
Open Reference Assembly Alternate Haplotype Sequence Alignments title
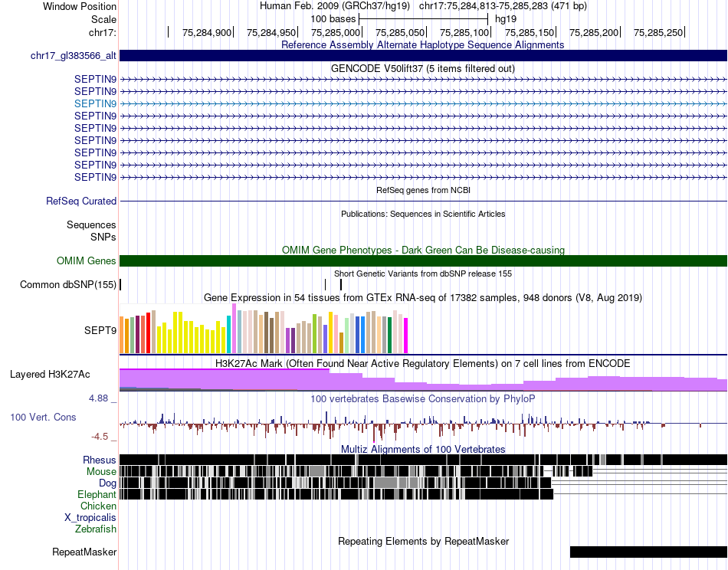[422, 45]
